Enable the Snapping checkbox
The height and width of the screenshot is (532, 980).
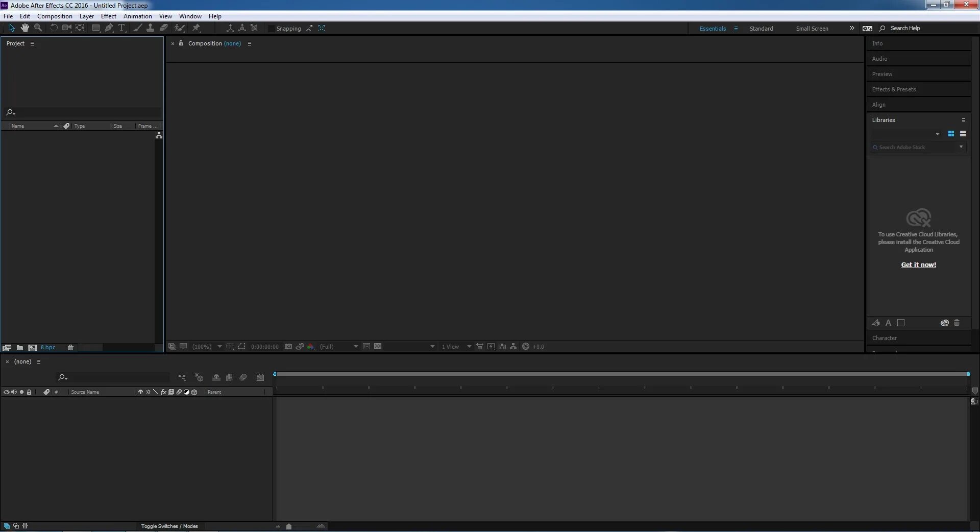click(x=271, y=29)
